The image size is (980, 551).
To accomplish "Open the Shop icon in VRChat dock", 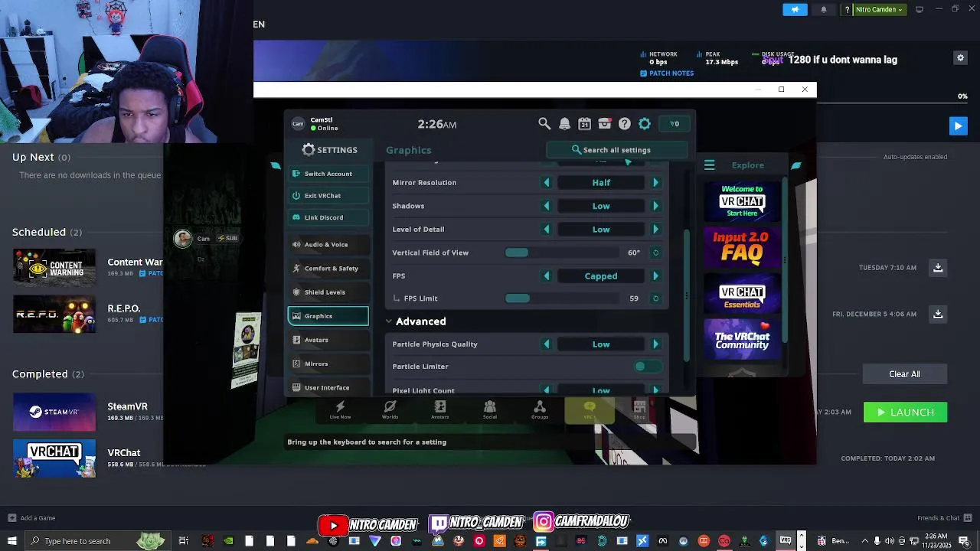I will point(639,409).
